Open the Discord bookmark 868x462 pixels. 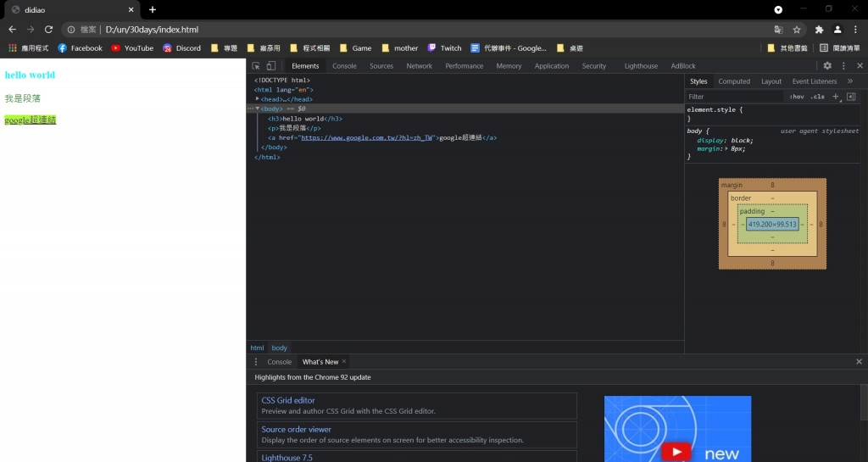(x=181, y=48)
